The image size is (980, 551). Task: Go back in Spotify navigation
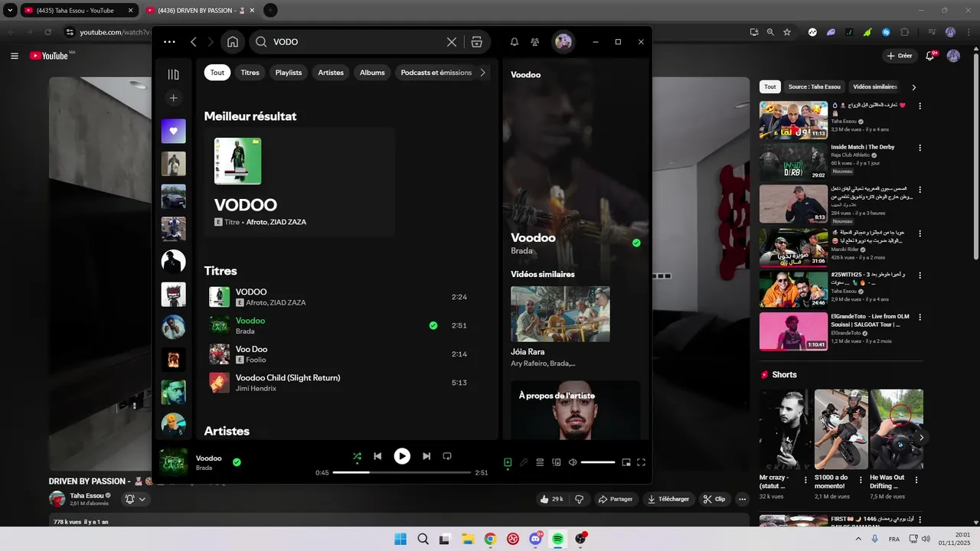(x=194, y=42)
